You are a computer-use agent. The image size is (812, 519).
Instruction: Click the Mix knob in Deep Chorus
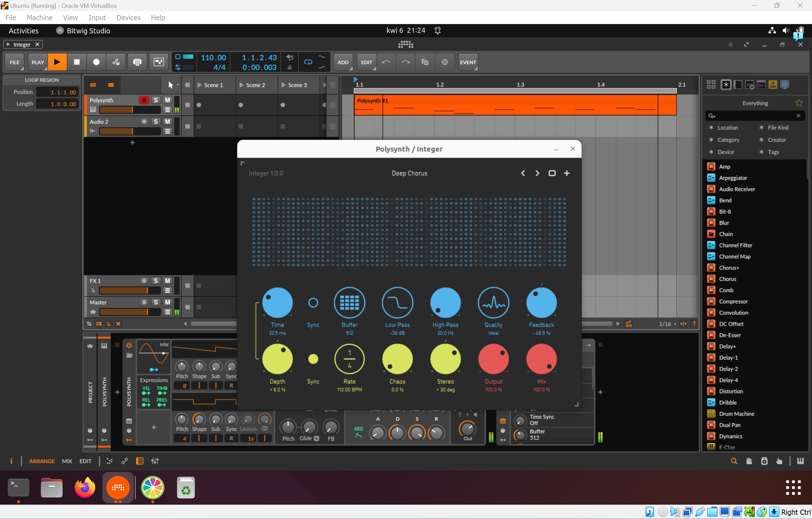[541, 359]
